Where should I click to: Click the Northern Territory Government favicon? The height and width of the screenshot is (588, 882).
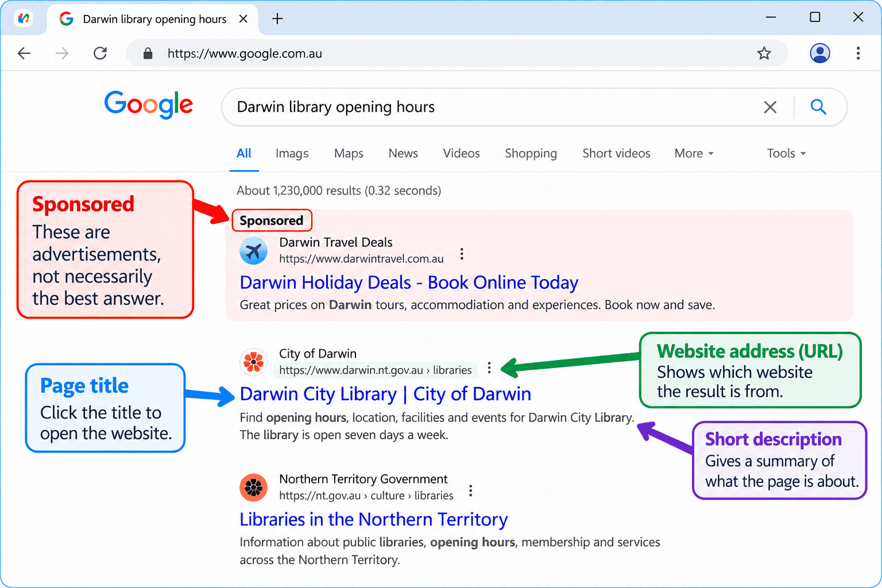253,488
